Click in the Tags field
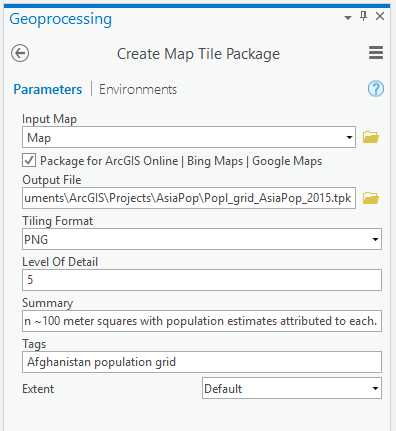Viewport: 396px width, 431px height. [202, 362]
